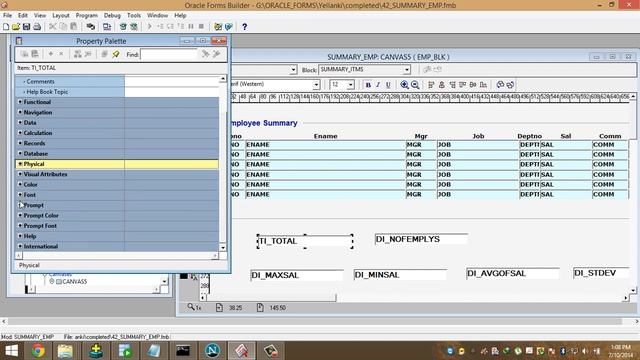Click the Run Form icon

pyautogui.click(x=107, y=27)
